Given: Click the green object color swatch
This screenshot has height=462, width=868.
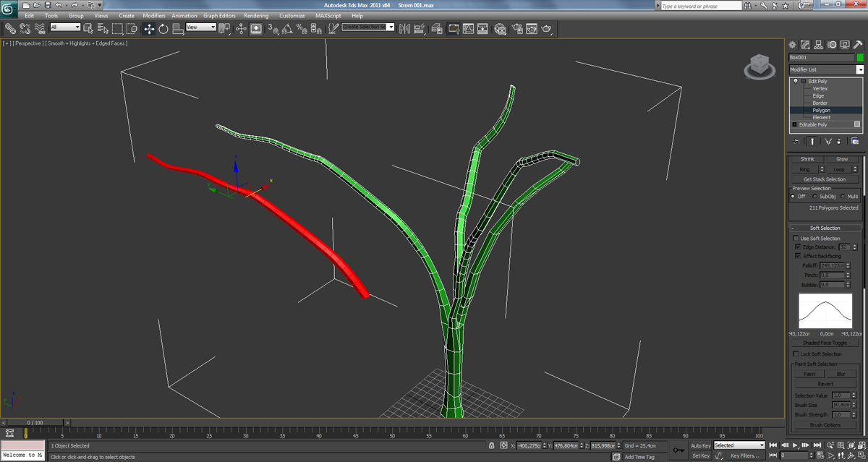Looking at the screenshot, I should [860, 57].
